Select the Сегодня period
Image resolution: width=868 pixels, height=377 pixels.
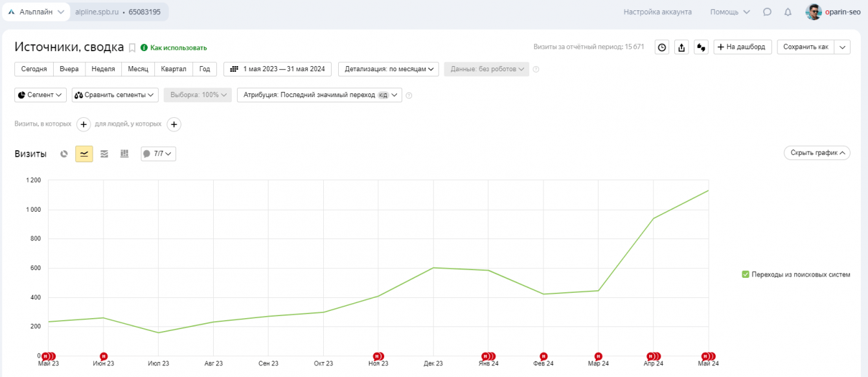(34, 69)
